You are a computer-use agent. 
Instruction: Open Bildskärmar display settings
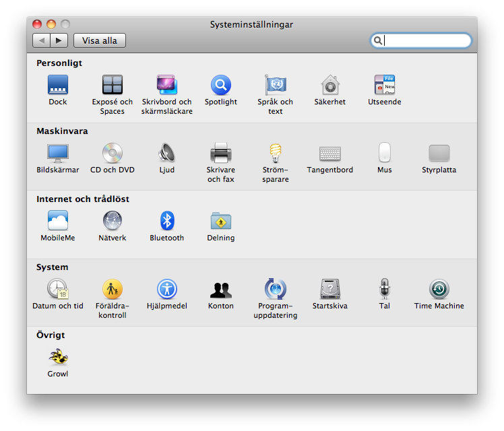point(58,154)
